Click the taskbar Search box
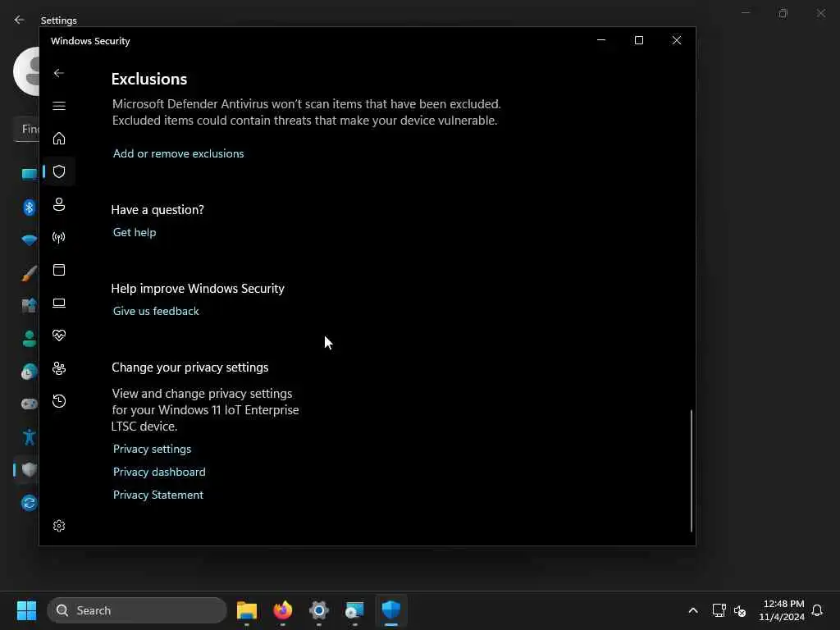Viewport: 840px width, 630px height. click(137, 610)
